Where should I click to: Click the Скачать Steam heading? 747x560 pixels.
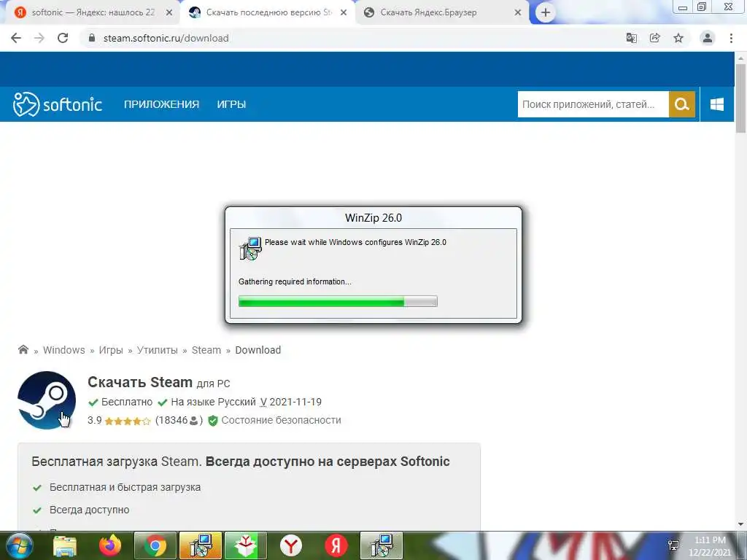[140, 382]
